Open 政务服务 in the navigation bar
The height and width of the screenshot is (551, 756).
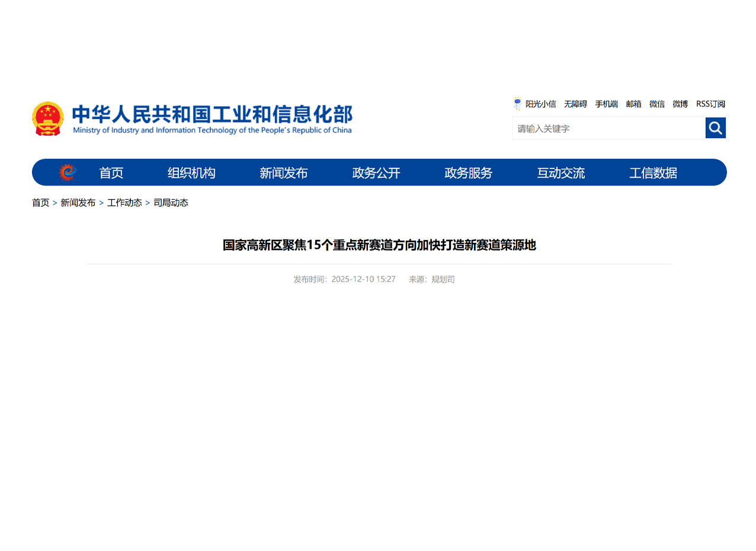tap(468, 173)
